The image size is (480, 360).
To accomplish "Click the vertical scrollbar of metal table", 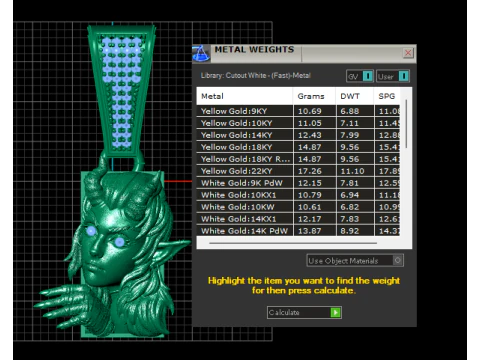I will click(406, 124).
